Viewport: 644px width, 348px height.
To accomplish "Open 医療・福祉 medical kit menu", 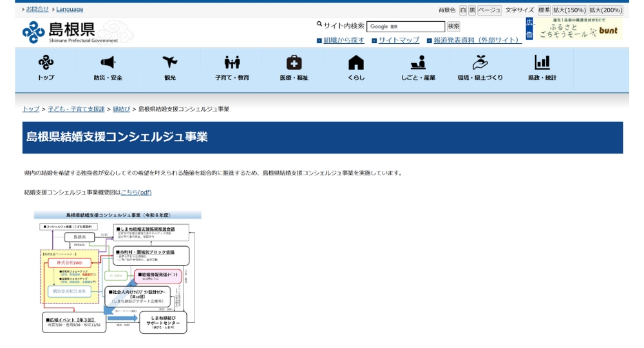I will (294, 68).
